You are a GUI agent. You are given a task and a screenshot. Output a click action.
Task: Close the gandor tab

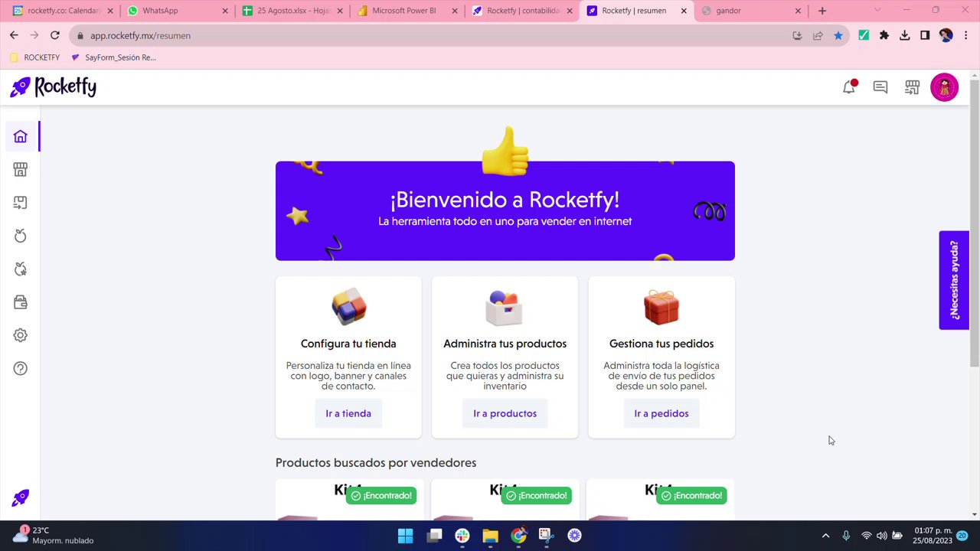[799, 11]
